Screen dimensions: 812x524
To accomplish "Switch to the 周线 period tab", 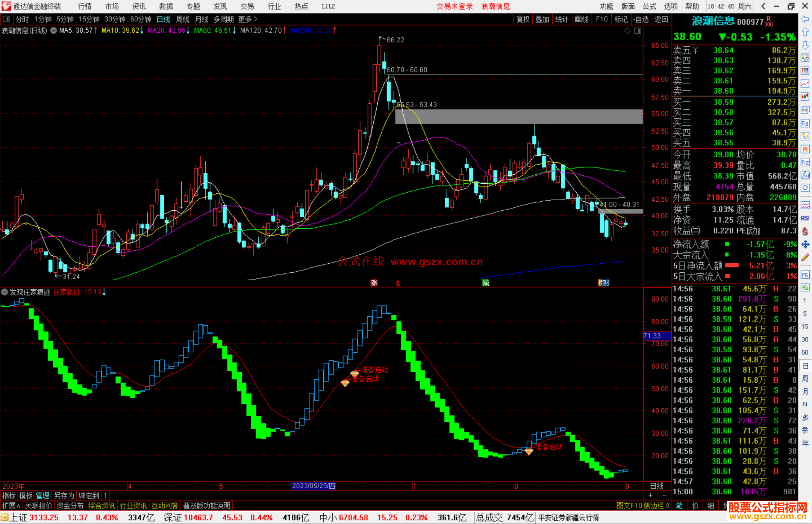I will click(183, 19).
